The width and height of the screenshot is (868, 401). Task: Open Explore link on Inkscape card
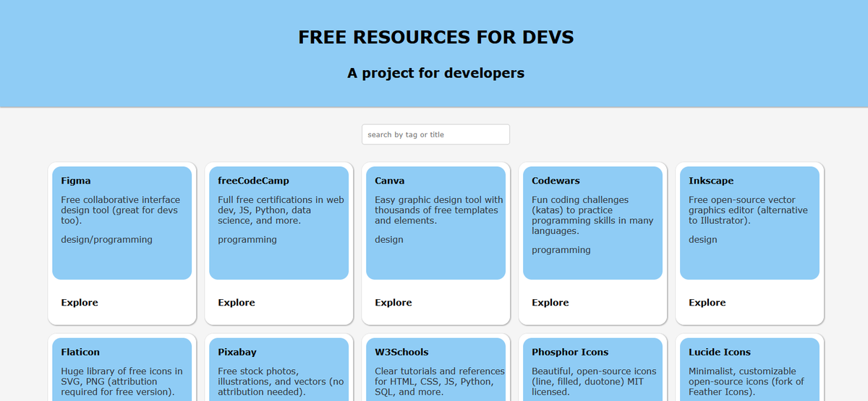point(707,303)
